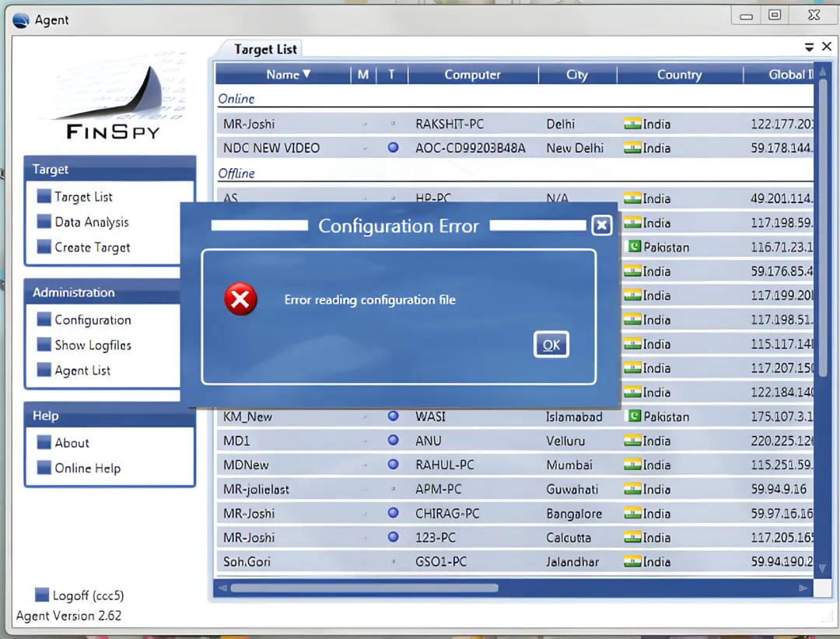The height and width of the screenshot is (639, 840).
Task: Select the NDC NEW VIDEO target row
Action: click(x=515, y=148)
